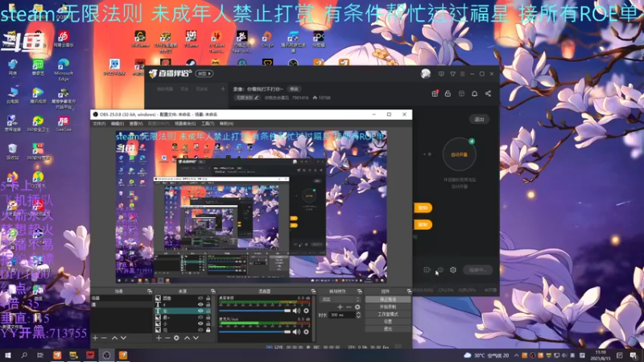This screenshot has height=362, width=644.
Task: Toggle visibility eye of the source named 4
Action: tap(200, 305)
